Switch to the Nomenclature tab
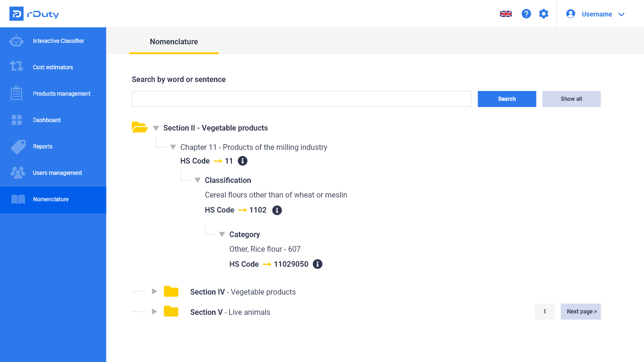Image resolution: width=644 pixels, height=362 pixels. [x=173, y=41]
